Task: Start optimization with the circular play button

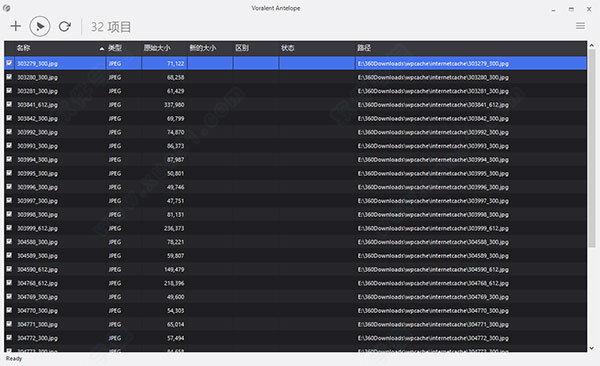Action: point(40,26)
